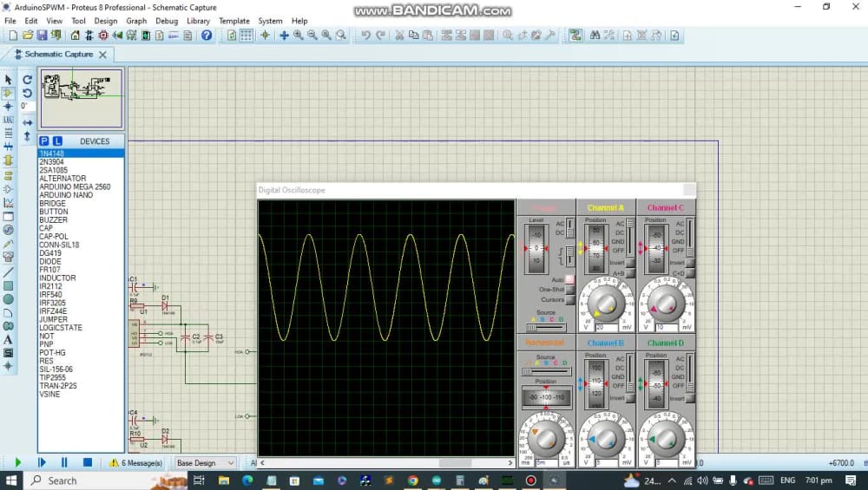Click the 'P' pick devices button
868x490 pixels.
[x=44, y=141]
